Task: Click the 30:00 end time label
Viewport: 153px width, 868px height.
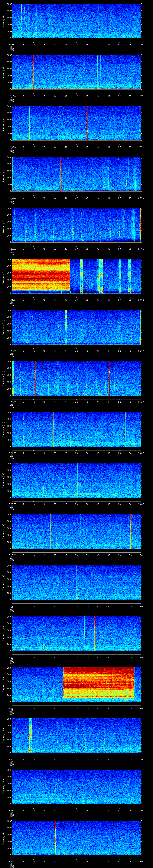Action: click(x=141, y=708)
